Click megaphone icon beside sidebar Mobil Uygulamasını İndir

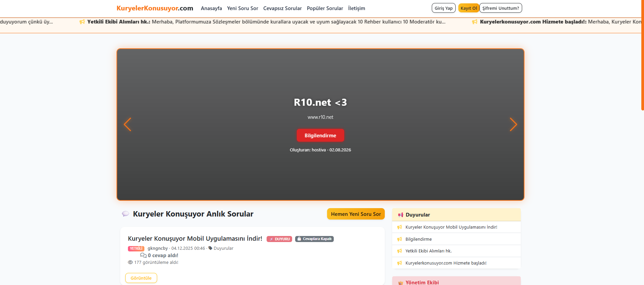(400, 227)
